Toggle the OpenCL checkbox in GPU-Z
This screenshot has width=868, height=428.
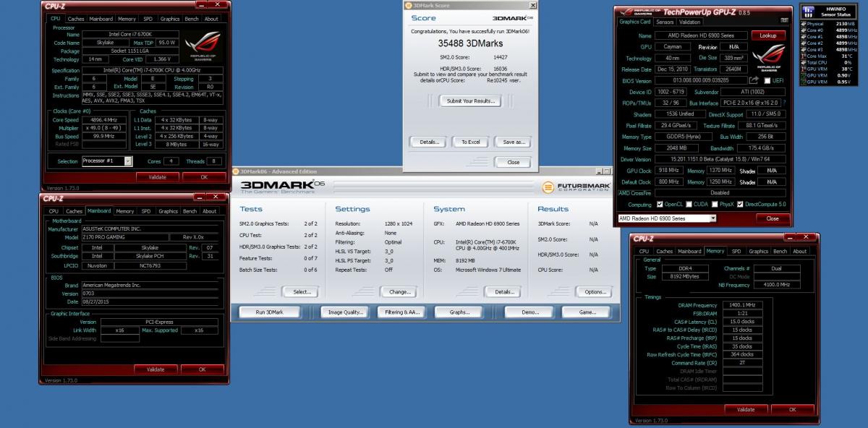658,205
